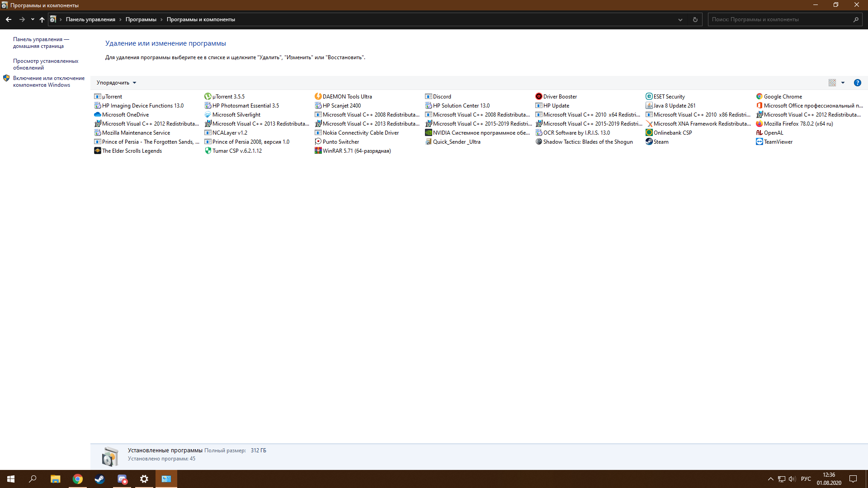Open ESET Security application
Viewport: 868px width, 488px height.
pos(669,96)
